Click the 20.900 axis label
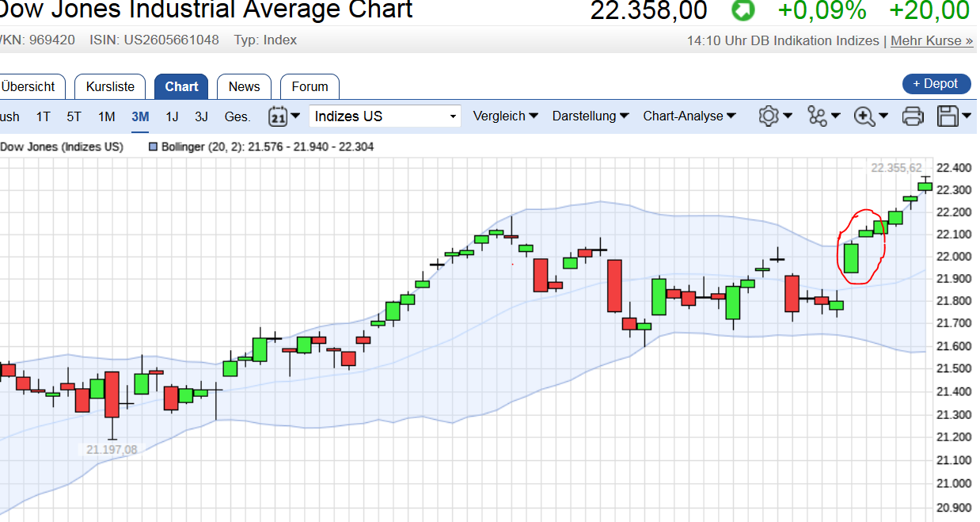 953,508
